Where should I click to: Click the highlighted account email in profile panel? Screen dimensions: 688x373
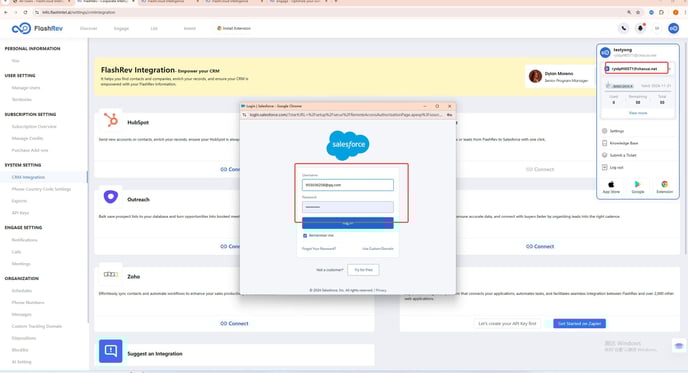(x=636, y=68)
